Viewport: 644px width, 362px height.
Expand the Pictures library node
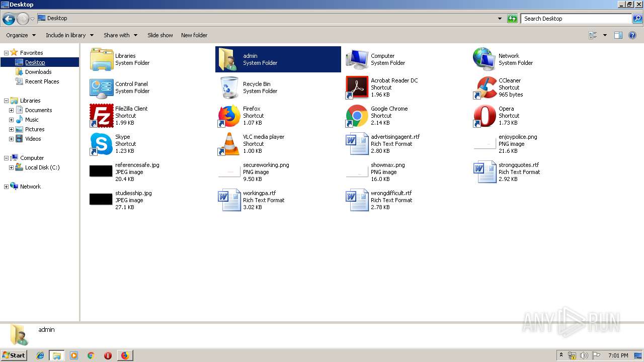point(11,129)
